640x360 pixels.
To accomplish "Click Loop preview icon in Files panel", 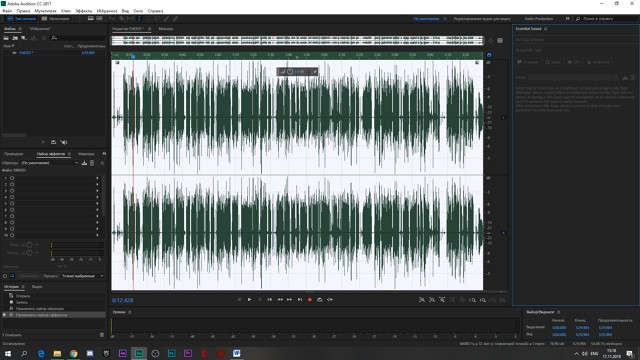I will point(53,142).
